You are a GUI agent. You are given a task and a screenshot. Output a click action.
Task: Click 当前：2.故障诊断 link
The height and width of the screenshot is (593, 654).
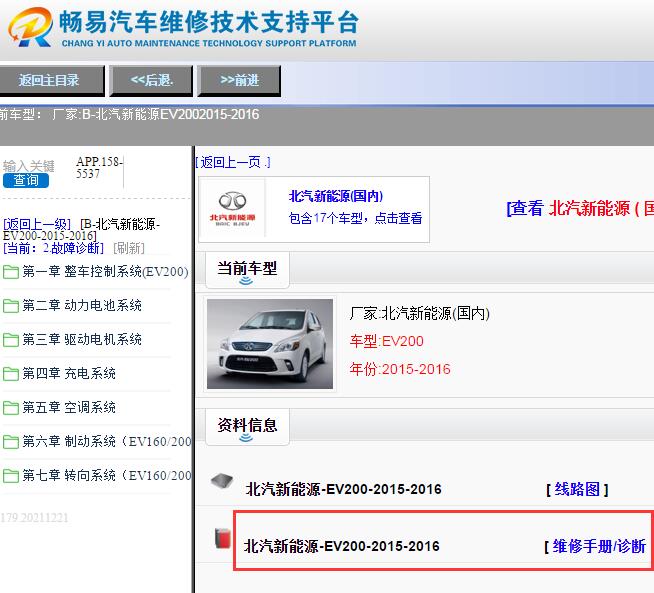[53, 248]
